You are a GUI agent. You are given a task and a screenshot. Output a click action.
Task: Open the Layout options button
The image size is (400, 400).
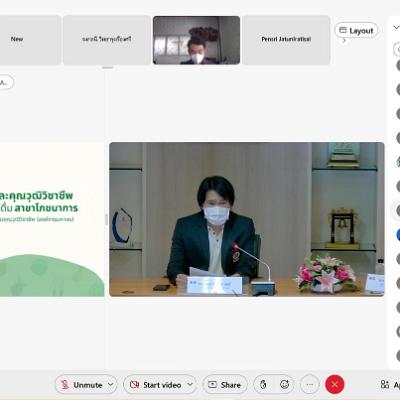pos(356,31)
